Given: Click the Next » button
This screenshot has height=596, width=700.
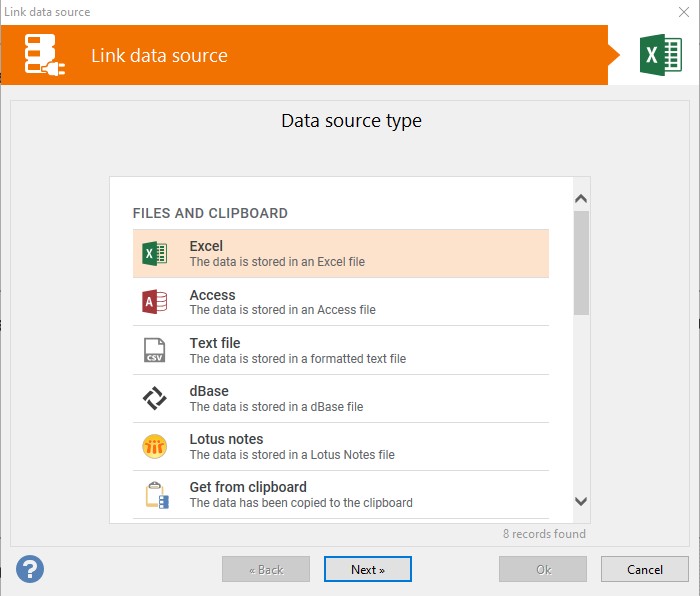Looking at the screenshot, I should click(368, 569).
